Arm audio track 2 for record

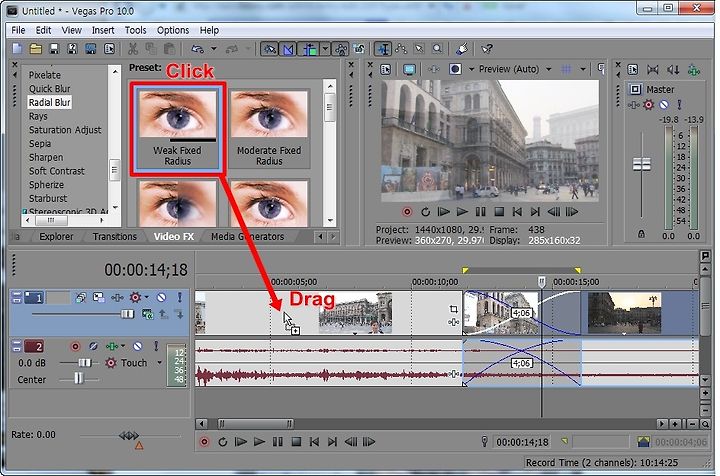pos(75,347)
